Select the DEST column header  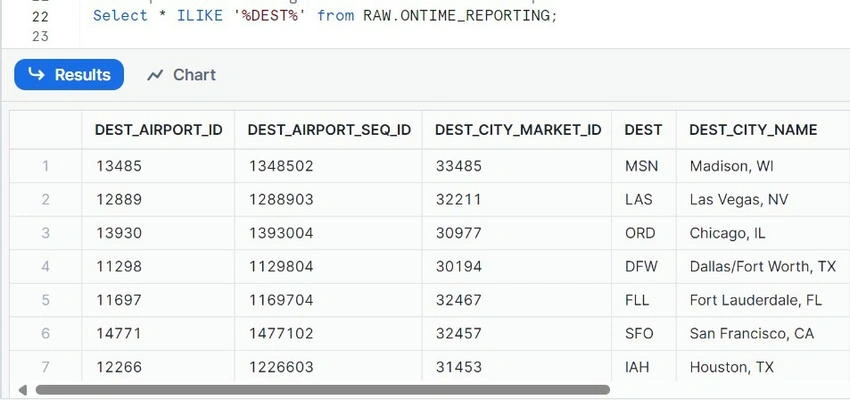click(x=644, y=130)
